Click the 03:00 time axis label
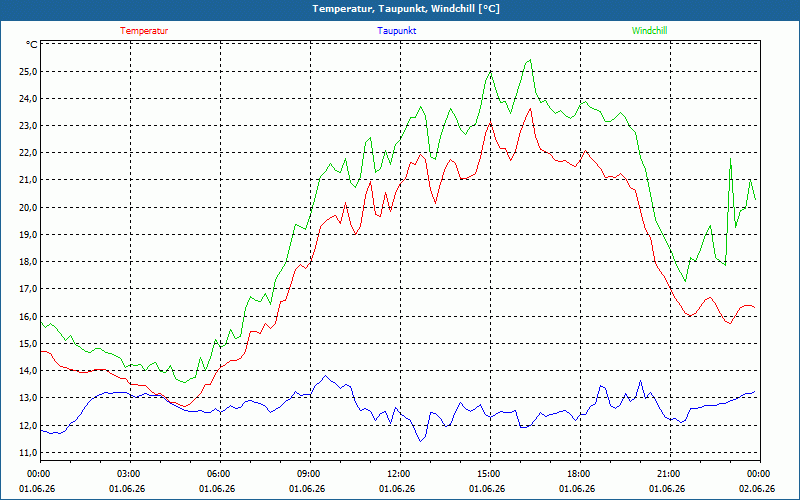Screen dimensions: 800x500 [x=130, y=473]
